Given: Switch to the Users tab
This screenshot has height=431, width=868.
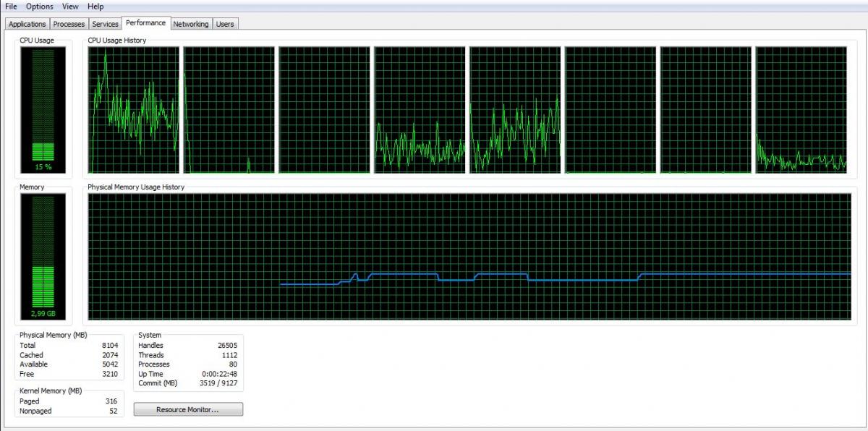Looking at the screenshot, I should [x=225, y=24].
